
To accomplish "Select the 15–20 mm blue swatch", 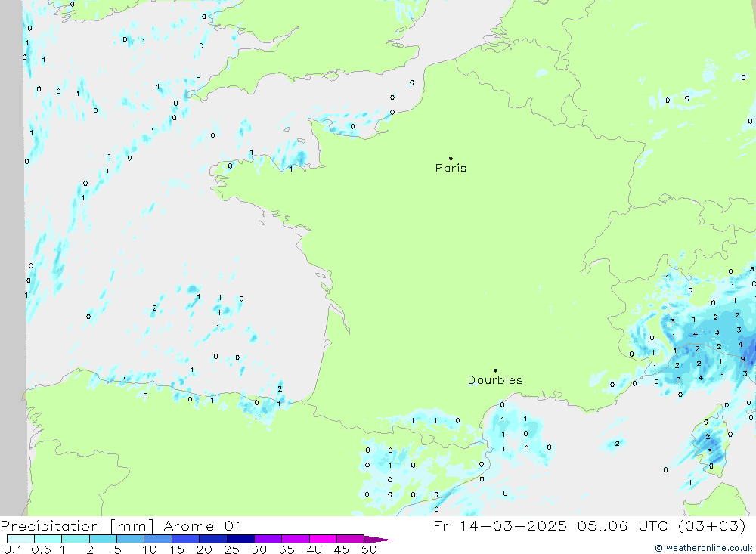I will point(186,539).
